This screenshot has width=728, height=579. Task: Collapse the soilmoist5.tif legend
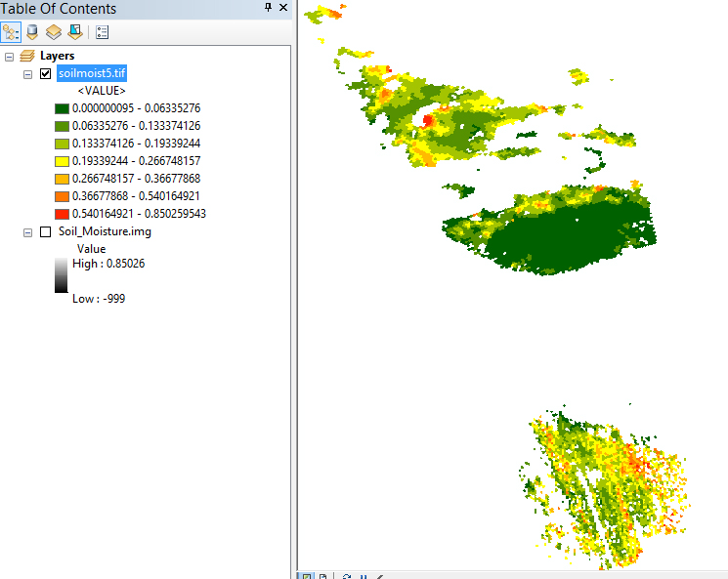pos(27,74)
